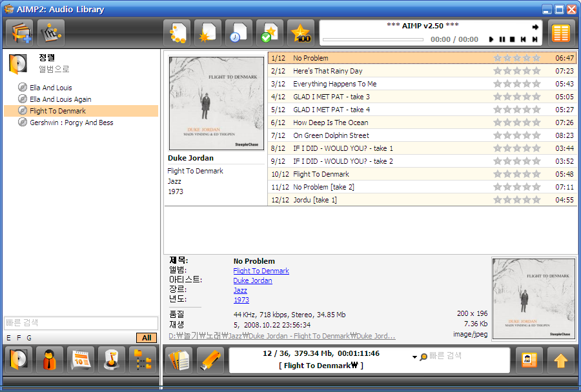Open the Duke Jordan artist link
This screenshot has width=581, height=392.
pyautogui.click(x=252, y=280)
